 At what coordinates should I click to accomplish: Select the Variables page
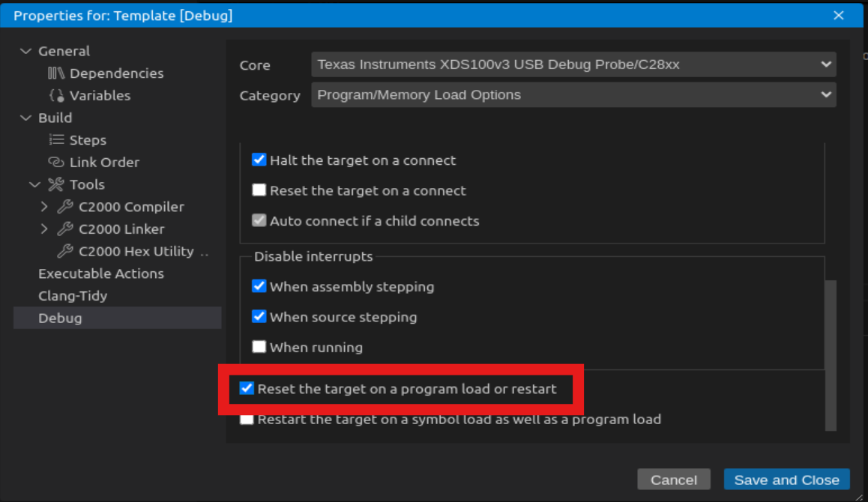coord(100,95)
